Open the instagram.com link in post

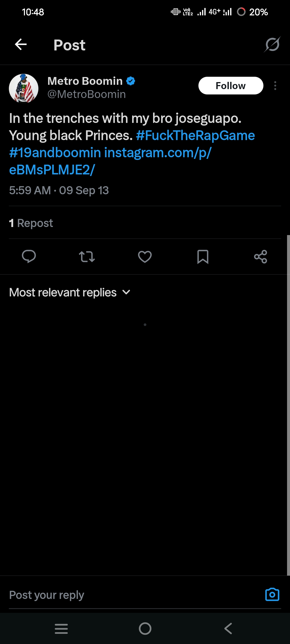[157, 152]
